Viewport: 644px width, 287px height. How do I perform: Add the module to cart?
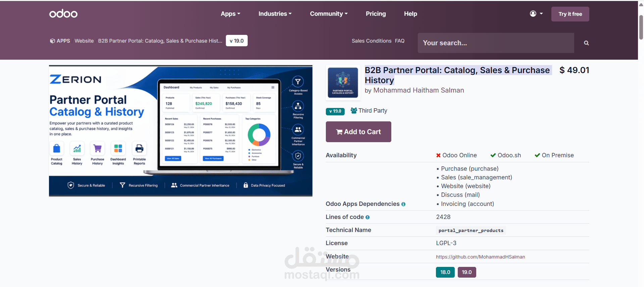pos(358,132)
